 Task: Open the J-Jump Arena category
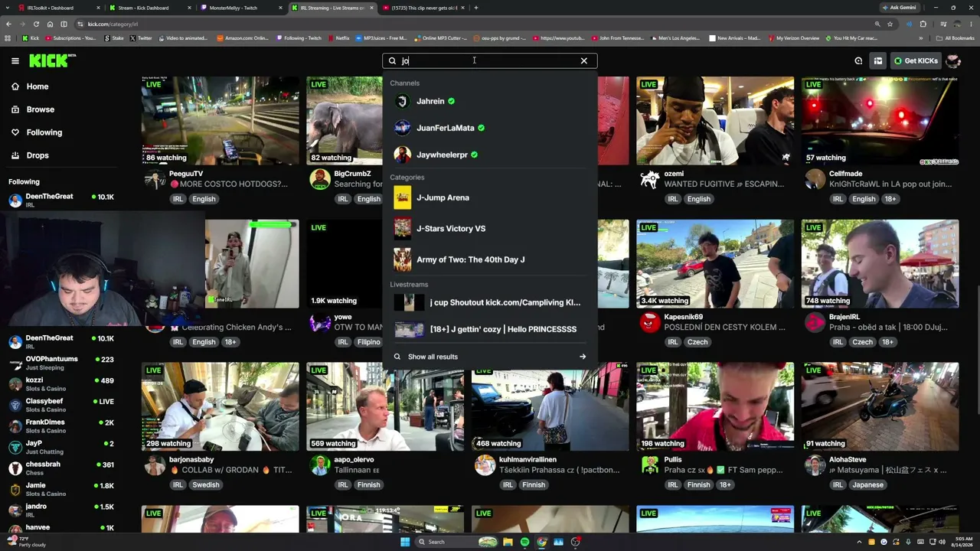pyautogui.click(x=490, y=197)
